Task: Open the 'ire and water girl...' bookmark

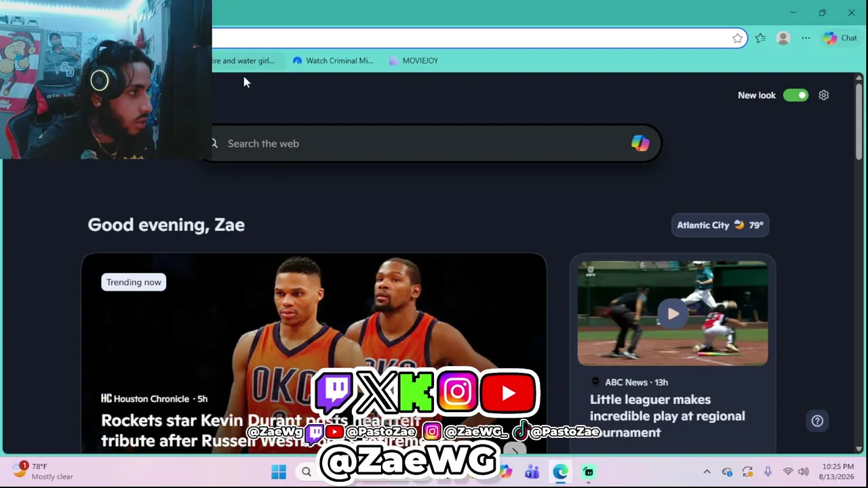Action: coord(243,60)
